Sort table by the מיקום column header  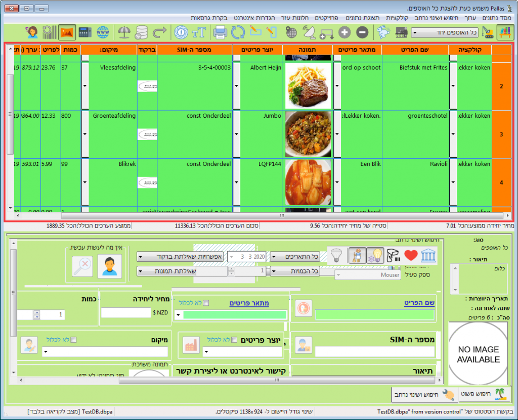tap(109, 50)
